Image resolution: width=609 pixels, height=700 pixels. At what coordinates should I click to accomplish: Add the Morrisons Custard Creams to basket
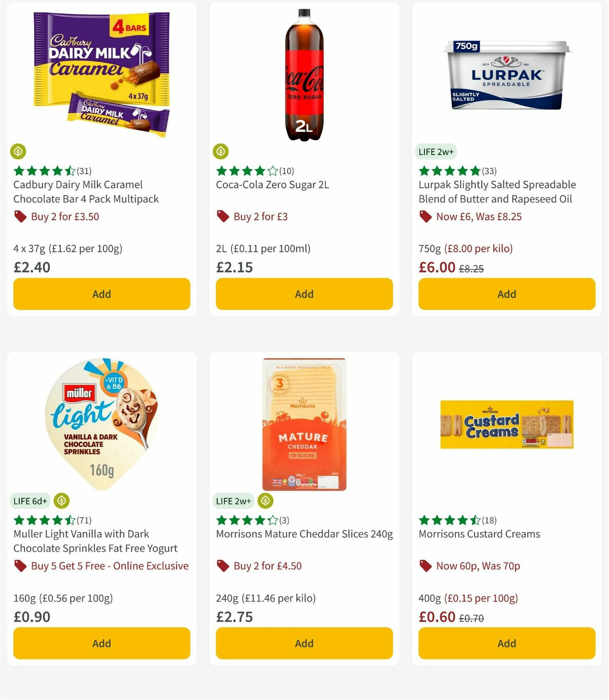coord(506,643)
